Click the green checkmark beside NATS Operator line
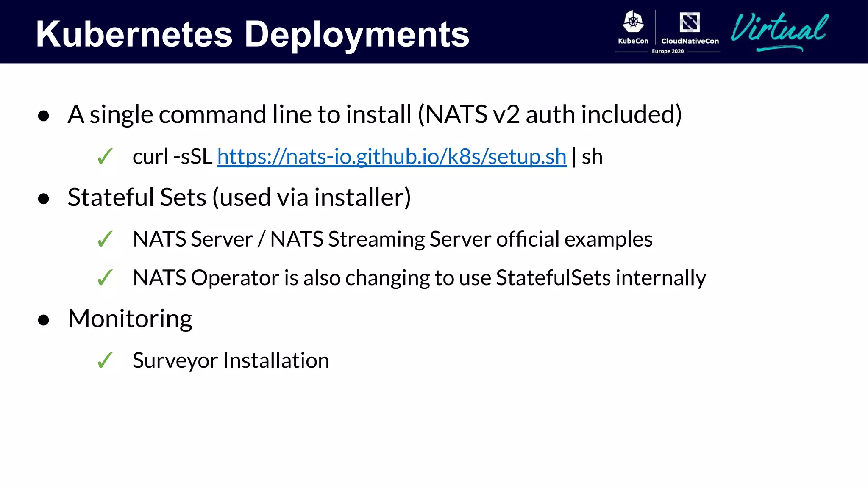Screen dimensions: 868x488 105,278
